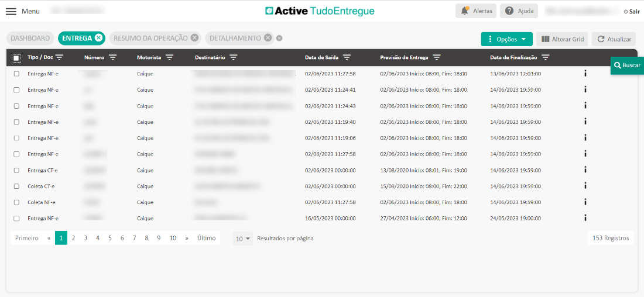Sort by Tipo / Doc header
Viewport: 644px width, 297px height.
(40, 57)
